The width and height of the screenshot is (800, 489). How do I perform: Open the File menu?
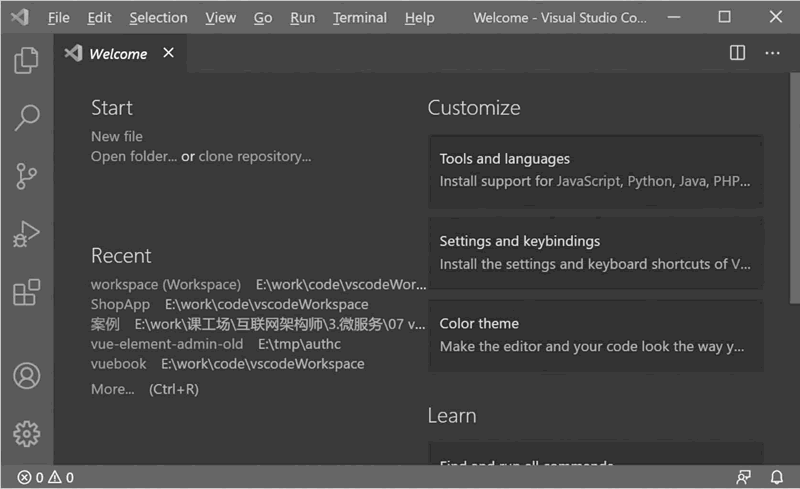coord(59,18)
